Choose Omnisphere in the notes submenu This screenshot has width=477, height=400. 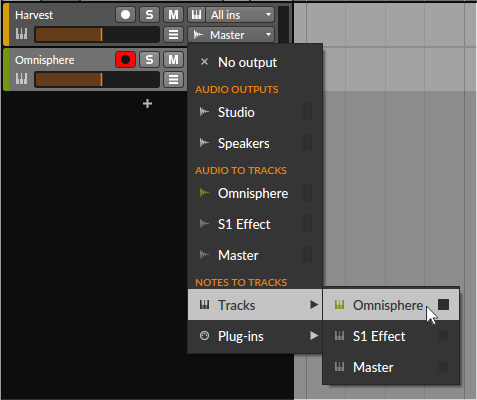[x=391, y=305]
